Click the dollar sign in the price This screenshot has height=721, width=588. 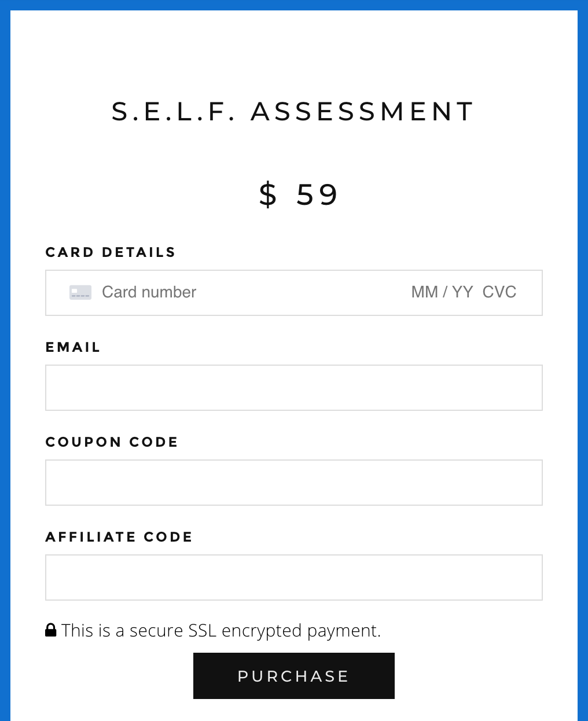click(x=268, y=194)
